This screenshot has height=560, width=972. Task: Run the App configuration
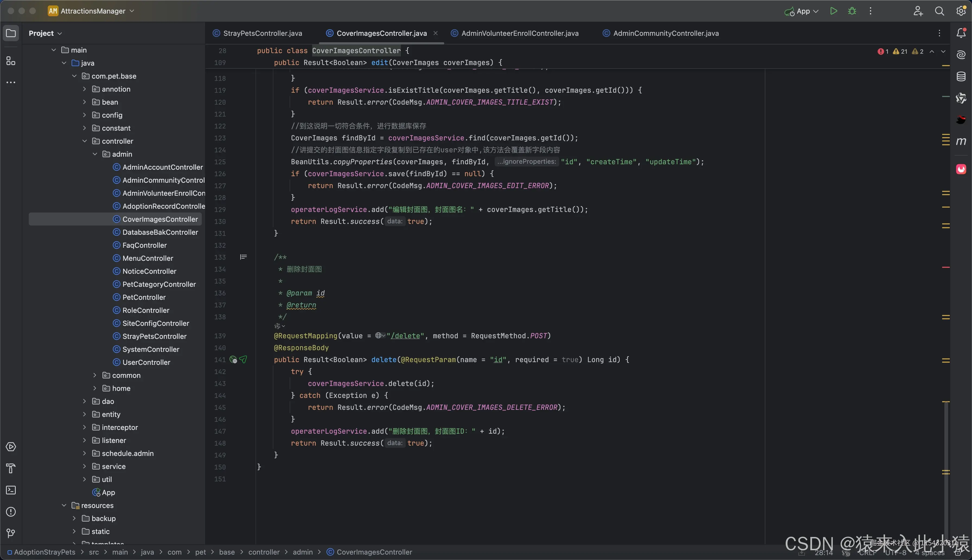(833, 11)
